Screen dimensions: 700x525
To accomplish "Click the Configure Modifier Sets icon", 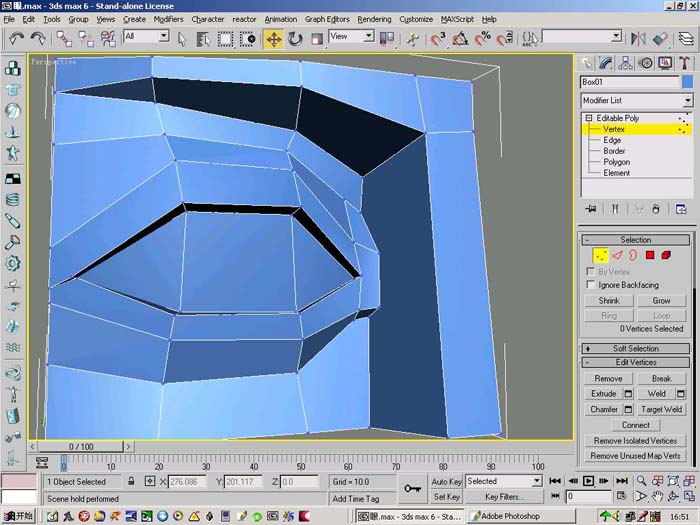I will point(681,209).
